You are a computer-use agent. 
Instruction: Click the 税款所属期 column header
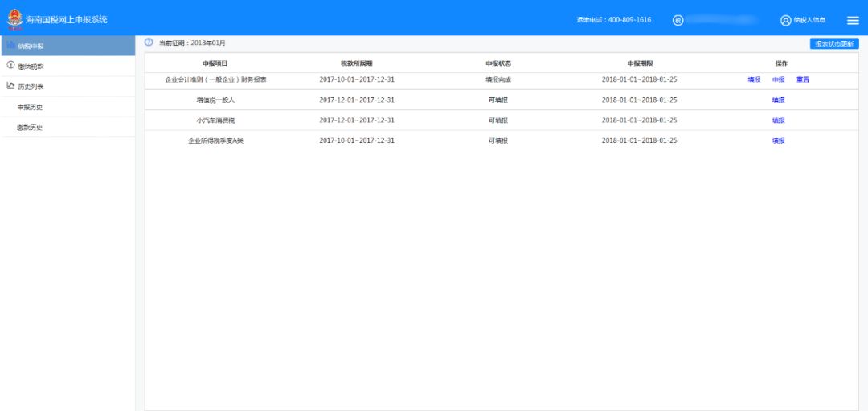point(357,63)
